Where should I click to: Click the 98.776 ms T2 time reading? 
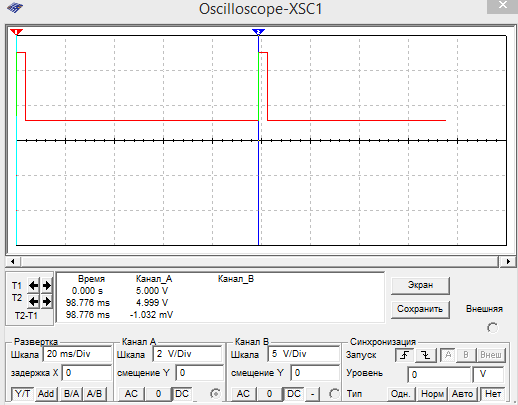88,303
